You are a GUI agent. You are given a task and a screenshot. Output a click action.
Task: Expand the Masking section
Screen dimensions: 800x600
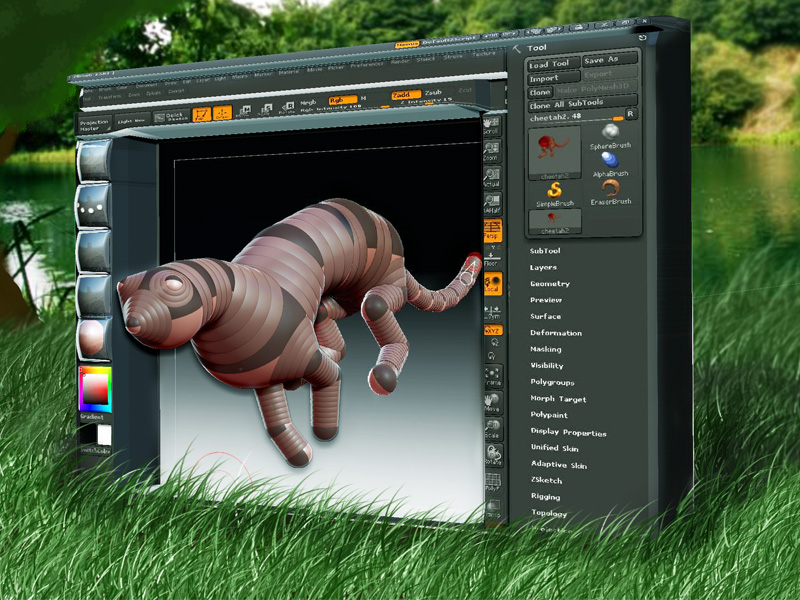click(x=546, y=349)
